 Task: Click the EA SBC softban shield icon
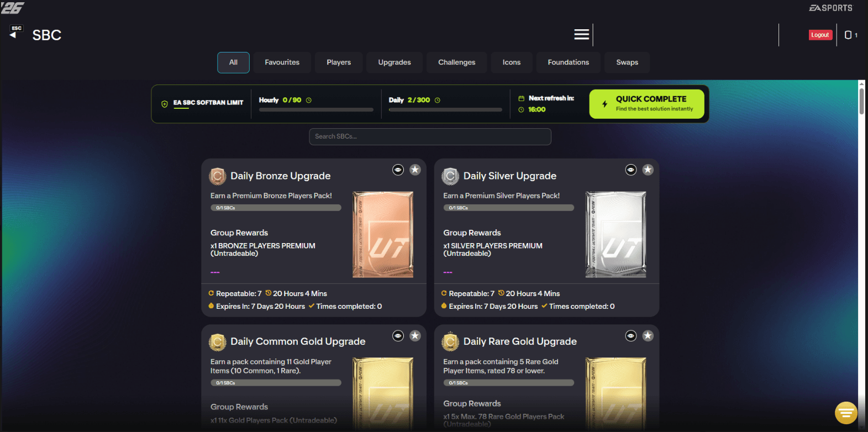click(164, 104)
